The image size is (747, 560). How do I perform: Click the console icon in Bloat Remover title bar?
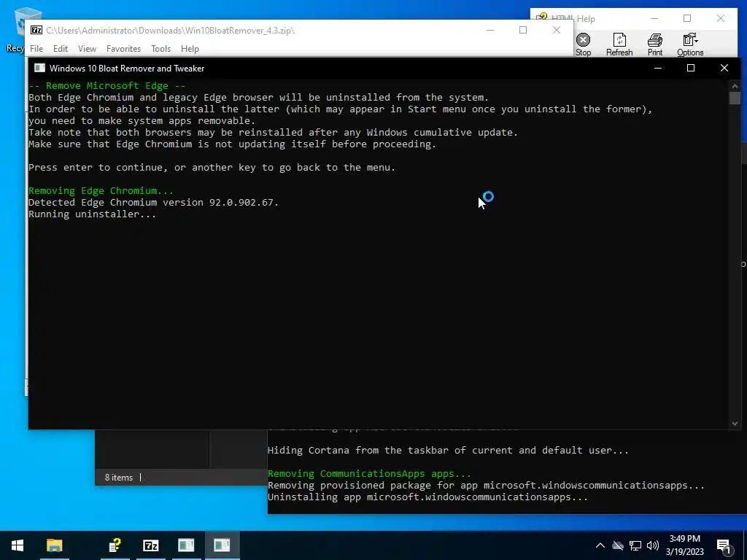pyautogui.click(x=39, y=68)
